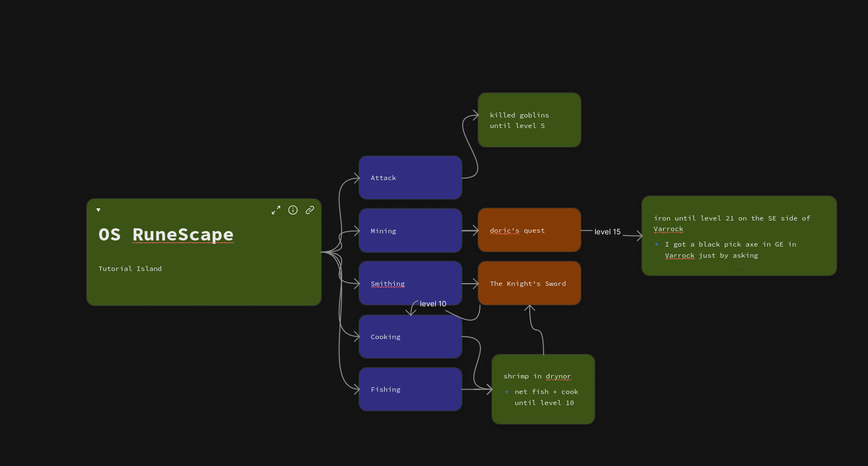
Task: Expand the OS RuneScape card to fullscreen
Action: click(276, 210)
